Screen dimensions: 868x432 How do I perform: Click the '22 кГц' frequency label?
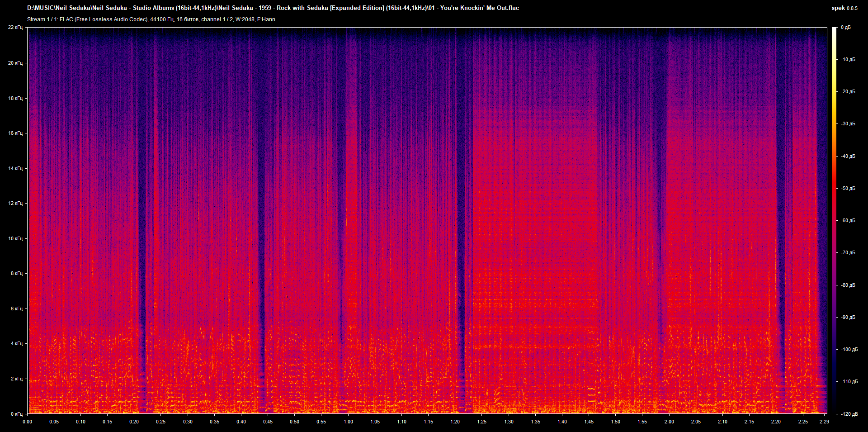click(x=15, y=28)
